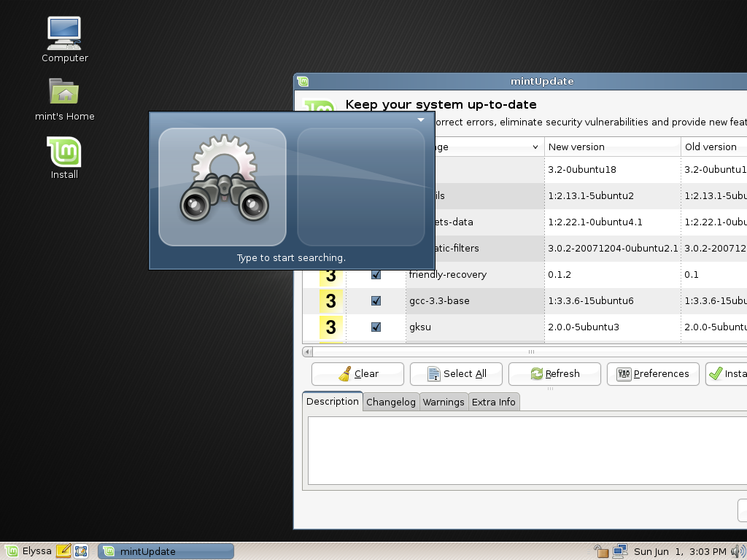Switch to the Description tab

point(333,402)
